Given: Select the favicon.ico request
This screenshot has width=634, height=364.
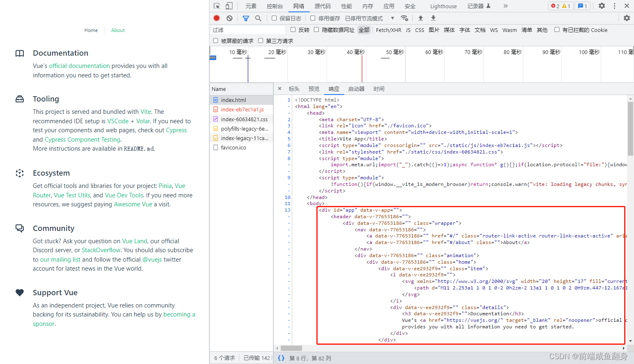Looking at the screenshot, I should click(241, 147).
